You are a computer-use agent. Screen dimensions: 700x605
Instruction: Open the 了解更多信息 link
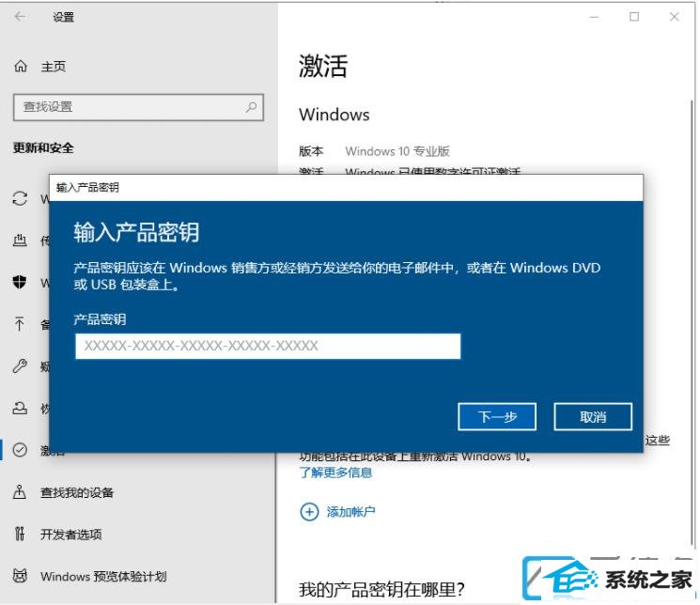coord(335,473)
